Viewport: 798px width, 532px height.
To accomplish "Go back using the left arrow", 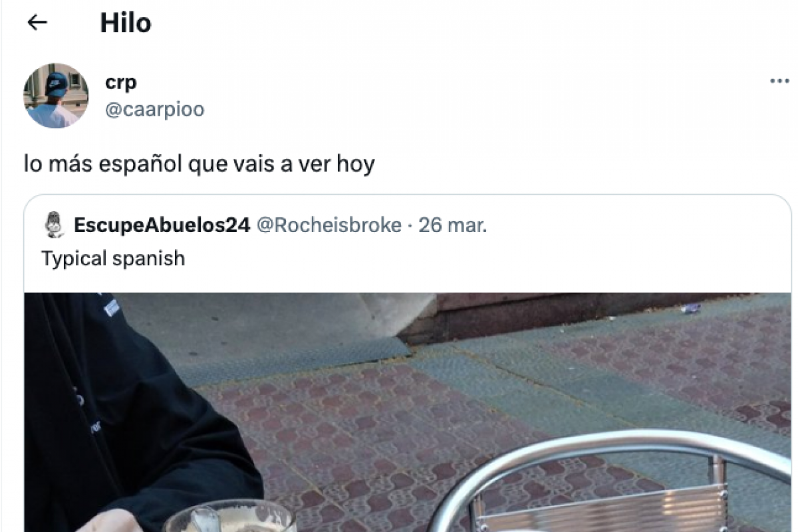I will [37, 23].
